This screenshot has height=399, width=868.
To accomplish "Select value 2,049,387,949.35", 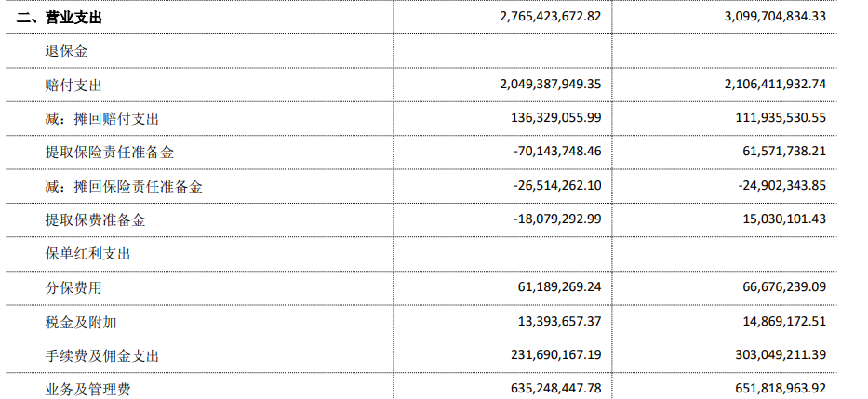I will 550,84.
